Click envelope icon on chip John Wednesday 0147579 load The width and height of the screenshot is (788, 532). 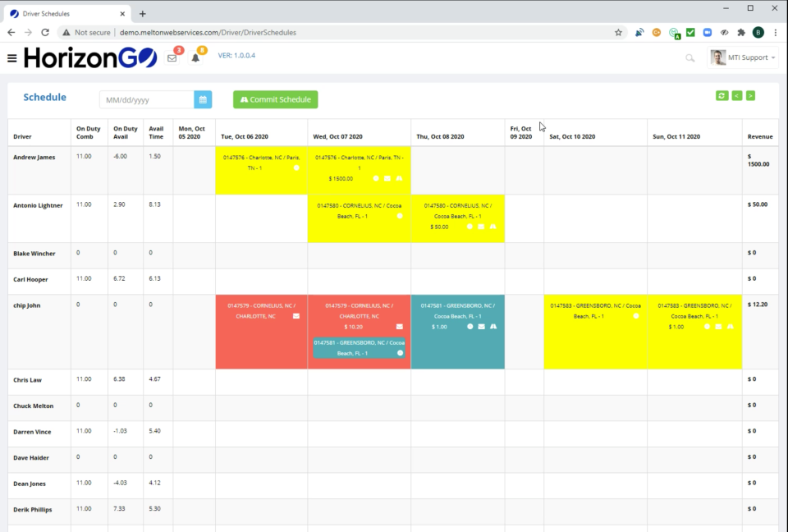[x=400, y=327]
